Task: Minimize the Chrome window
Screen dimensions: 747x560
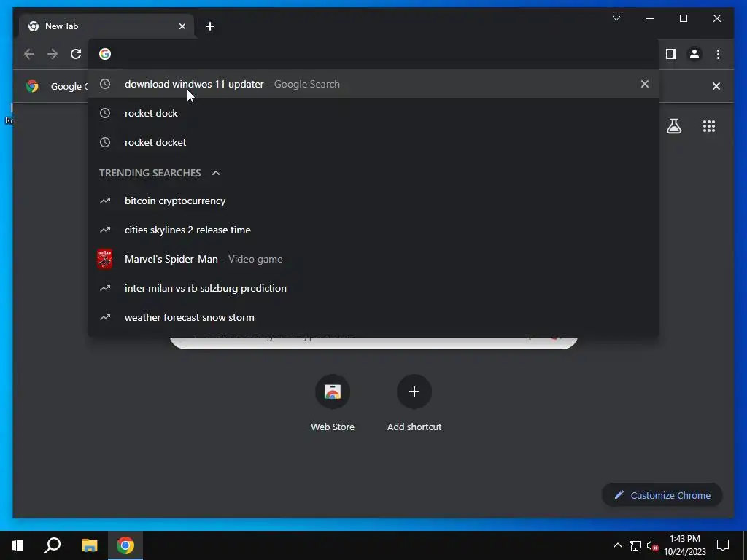Action: (x=650, y=18)
